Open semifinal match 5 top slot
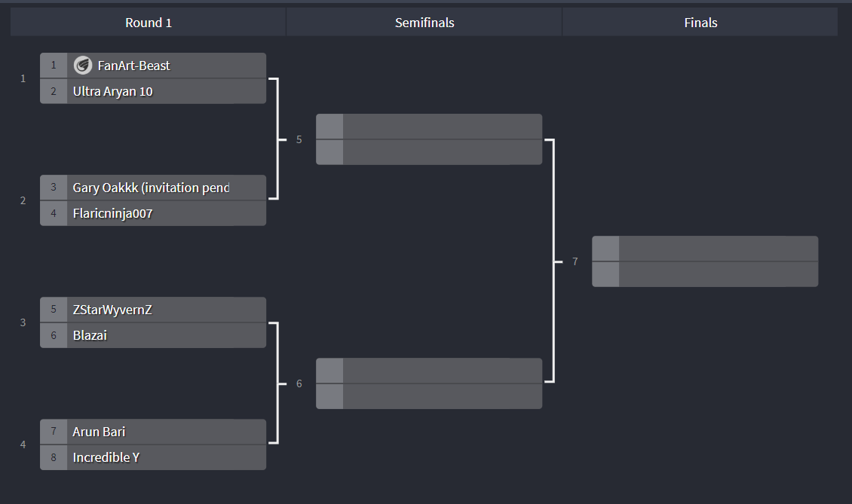This screenshot has width=852, height=504. coord(429,127)
